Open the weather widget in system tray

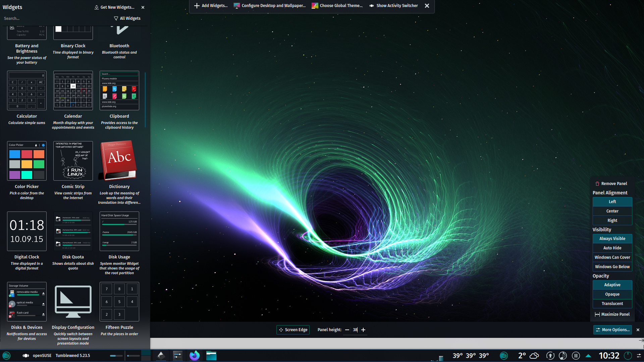coord(528,356)
